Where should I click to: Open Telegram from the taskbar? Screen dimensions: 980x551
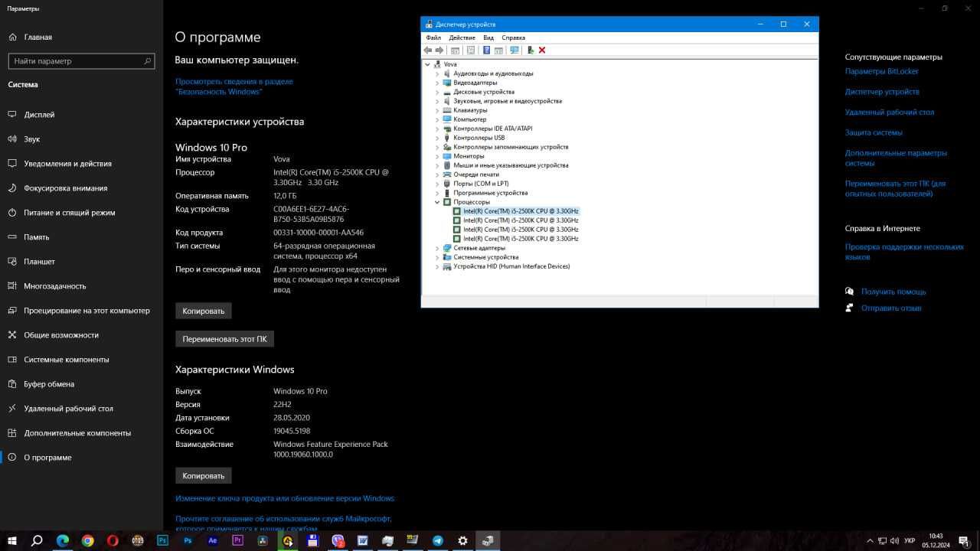pos(438,540)
